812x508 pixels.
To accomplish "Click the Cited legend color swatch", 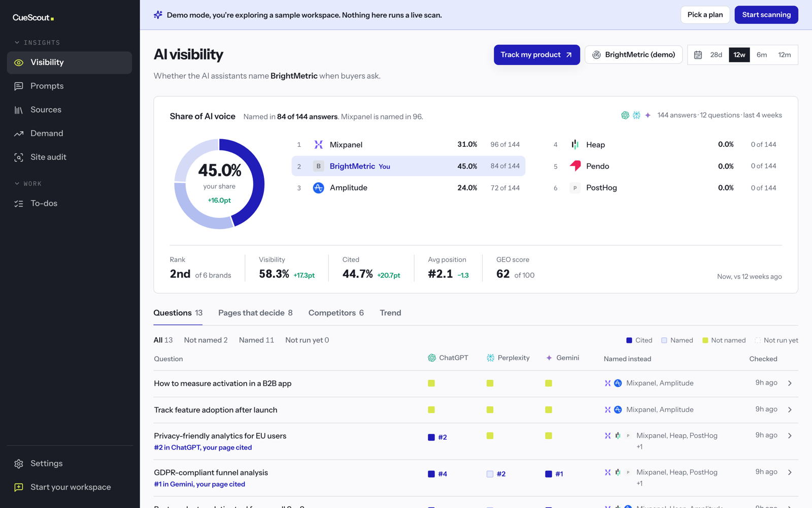I will (x=629, y=340).
